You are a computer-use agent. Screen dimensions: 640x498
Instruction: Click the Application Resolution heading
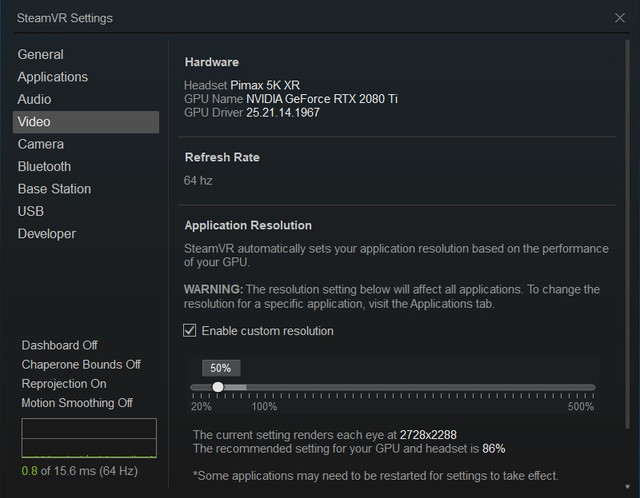point(248,225)
